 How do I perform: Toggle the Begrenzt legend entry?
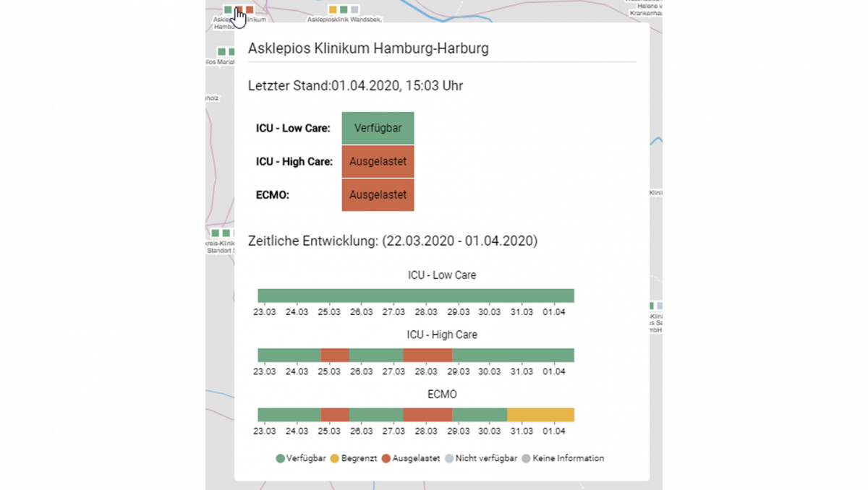click(x=355, y=458)
